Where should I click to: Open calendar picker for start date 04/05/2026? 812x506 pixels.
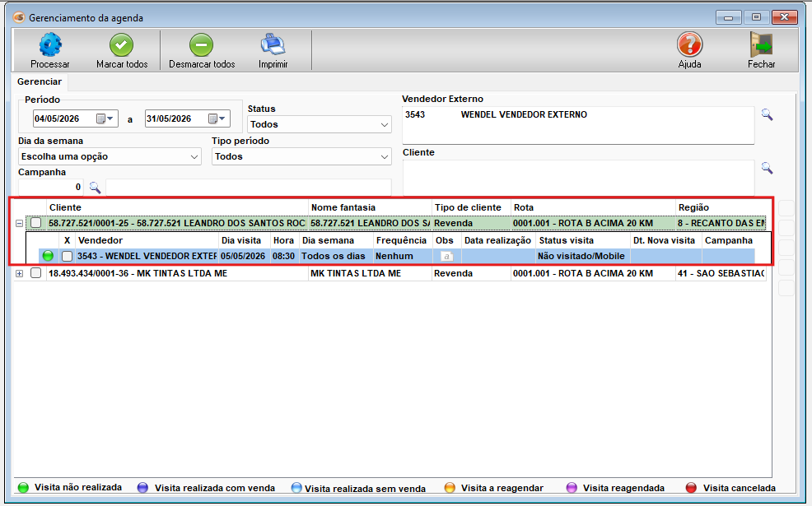click(x=101, y=118)
